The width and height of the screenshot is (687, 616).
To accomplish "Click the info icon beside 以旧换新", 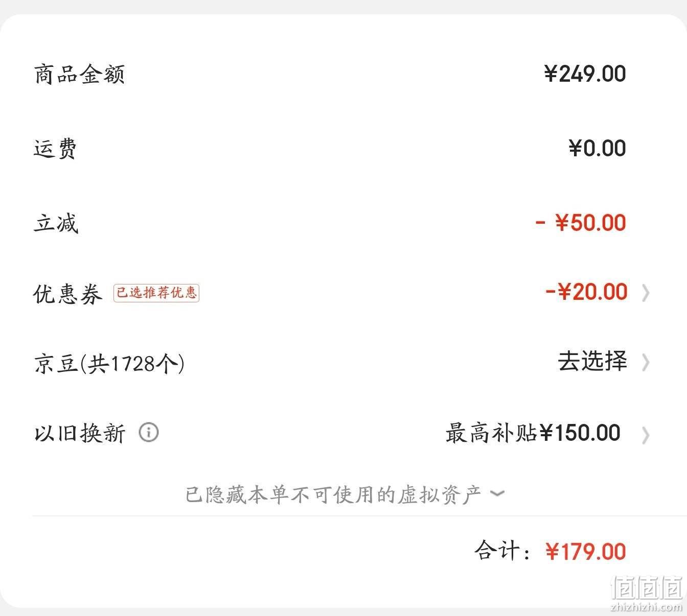I will coord(149,433).
